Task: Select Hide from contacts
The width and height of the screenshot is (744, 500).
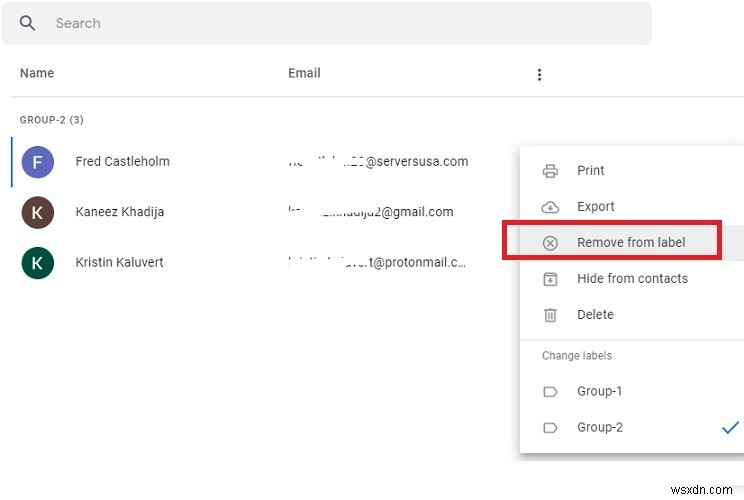Action: pyautogui.click(x=632, y=278)
